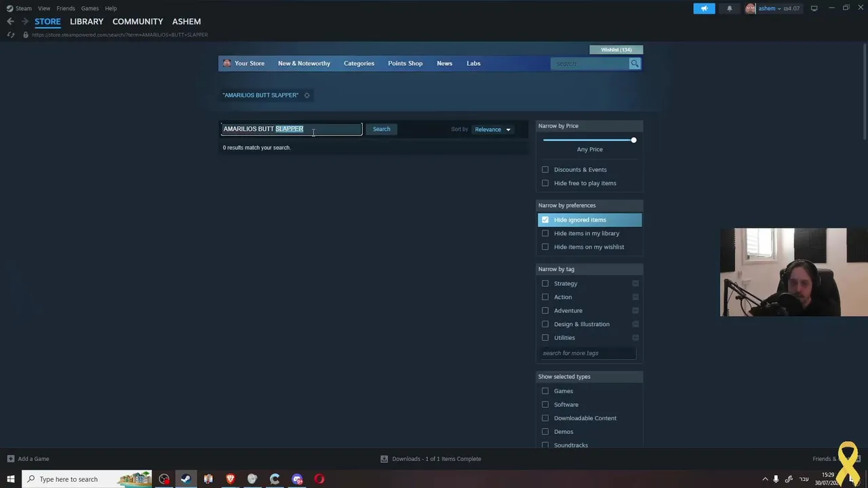Go back with the left arrow

[10, 22]
